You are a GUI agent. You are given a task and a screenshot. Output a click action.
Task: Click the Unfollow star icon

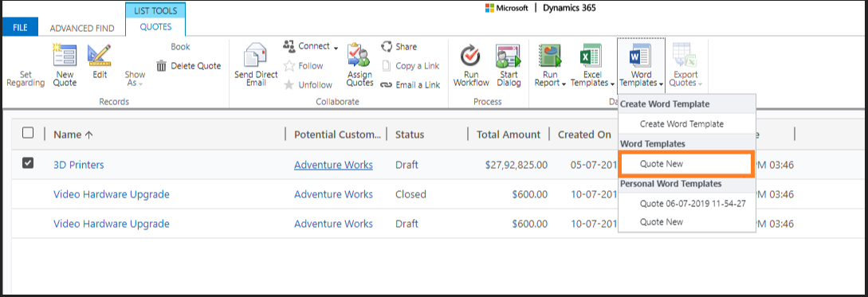pos(289,84)
